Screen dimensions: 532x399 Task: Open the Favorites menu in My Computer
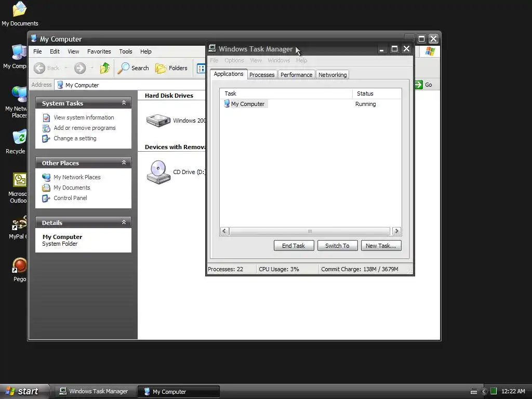point(99,51)
